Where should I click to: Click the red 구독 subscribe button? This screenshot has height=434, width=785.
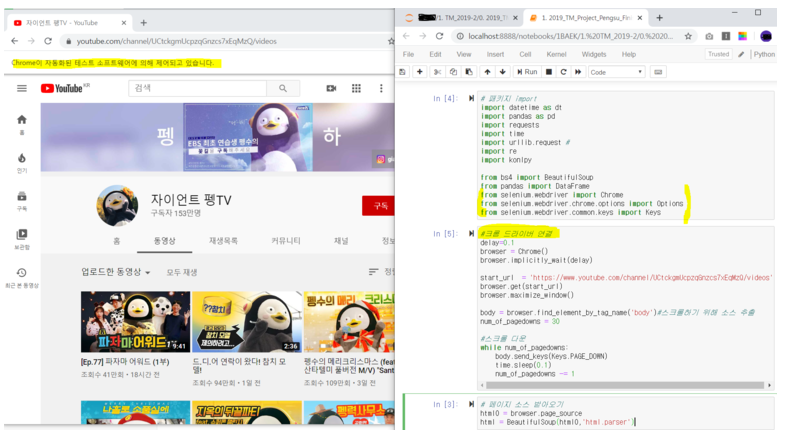tap(379, 206)
